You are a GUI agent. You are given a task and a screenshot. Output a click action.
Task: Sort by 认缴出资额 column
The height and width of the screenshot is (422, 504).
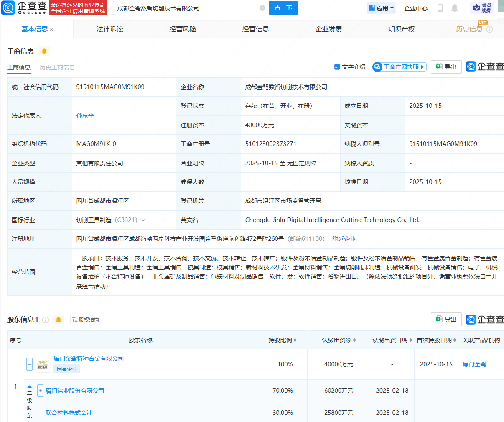coord(339,340)
